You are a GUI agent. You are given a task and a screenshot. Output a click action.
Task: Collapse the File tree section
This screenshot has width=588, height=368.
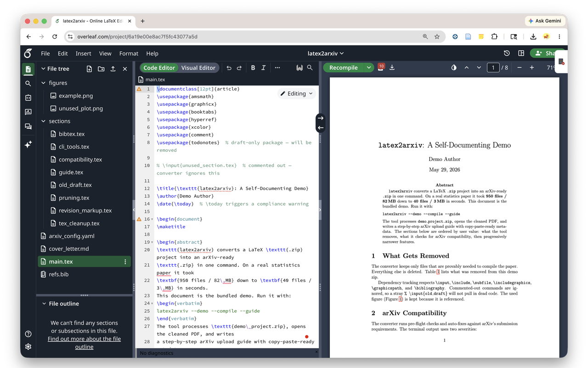(x=44, y=69)
